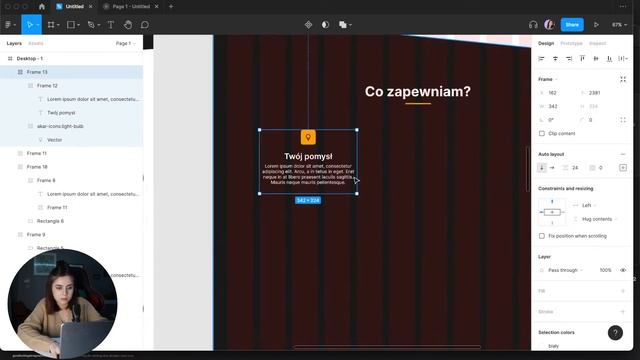Switch to the Layers tab
The height and width of the screenshot is (360, 640).
click(x=14, y=43)
